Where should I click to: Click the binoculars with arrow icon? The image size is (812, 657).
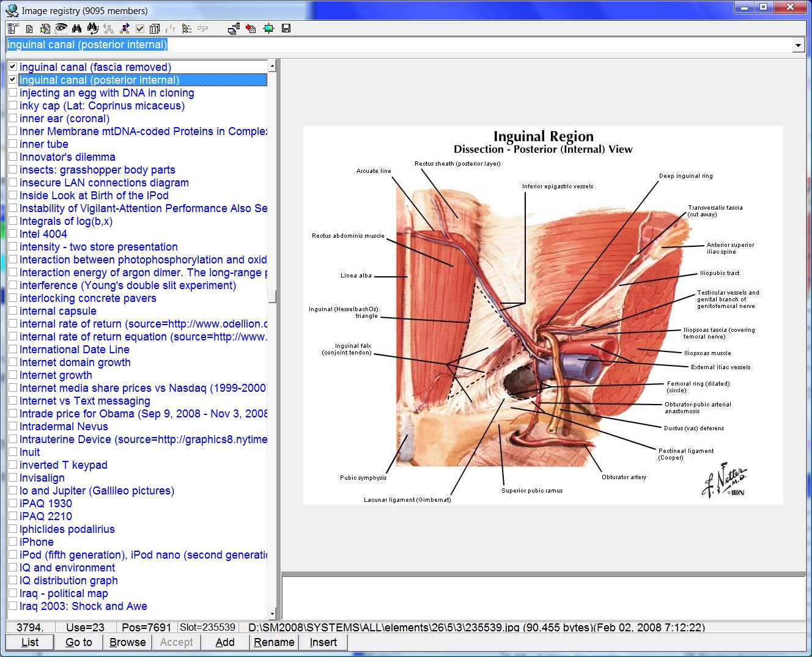[x=92, y=29]
